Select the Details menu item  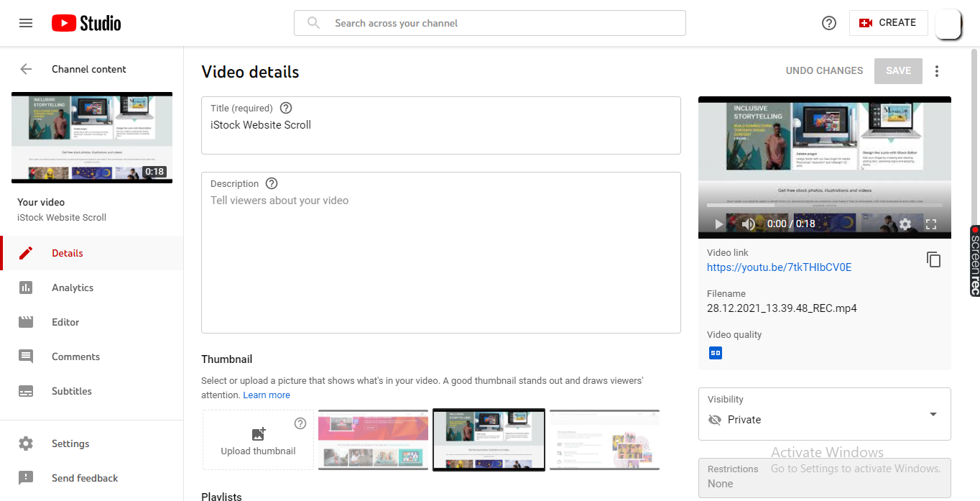(92, 253)
